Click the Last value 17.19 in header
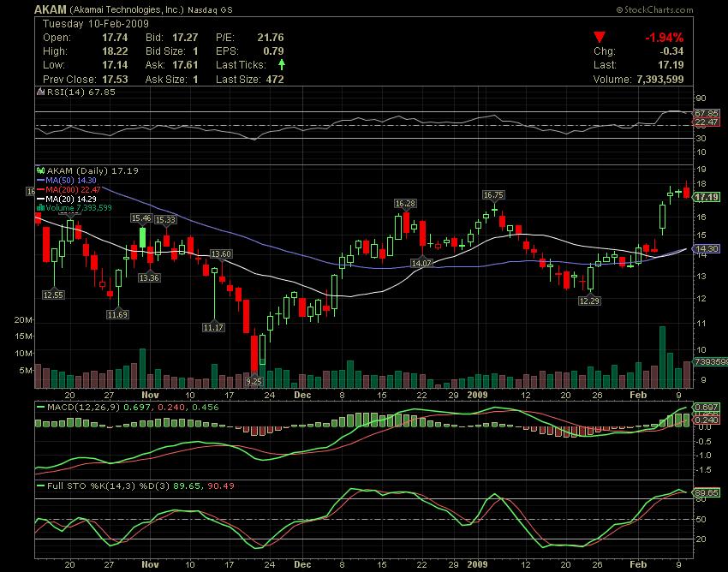728x572 pixels. 671,65
